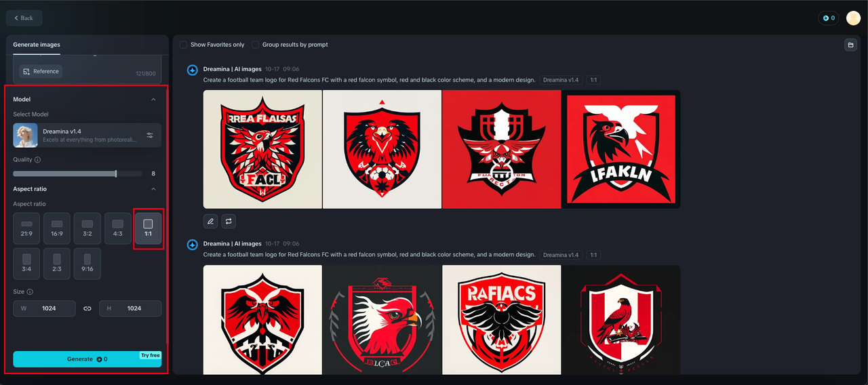Screen dimensions: 868x385
Task: Click the first result's Dreamina star icon
Action: tap(193, 70)
